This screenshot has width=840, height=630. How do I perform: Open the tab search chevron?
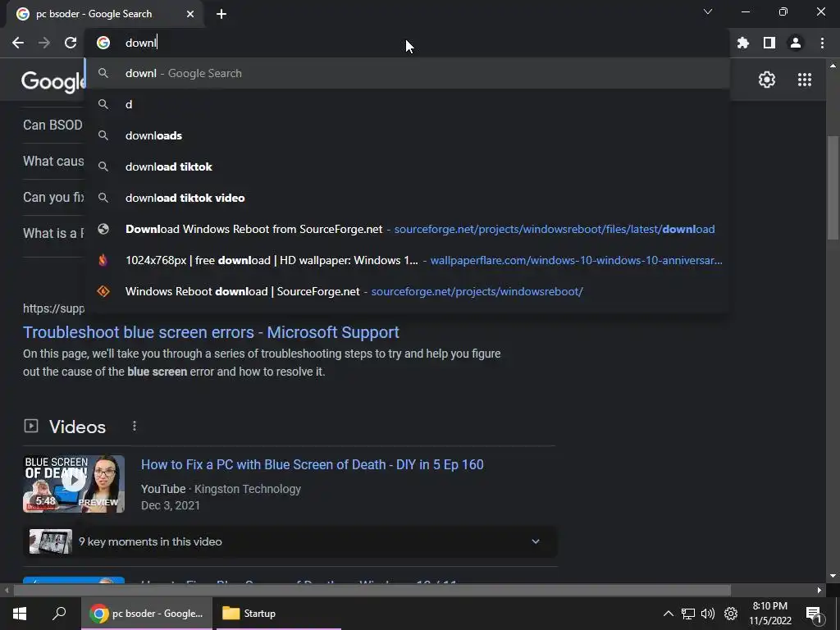(708, 11)
